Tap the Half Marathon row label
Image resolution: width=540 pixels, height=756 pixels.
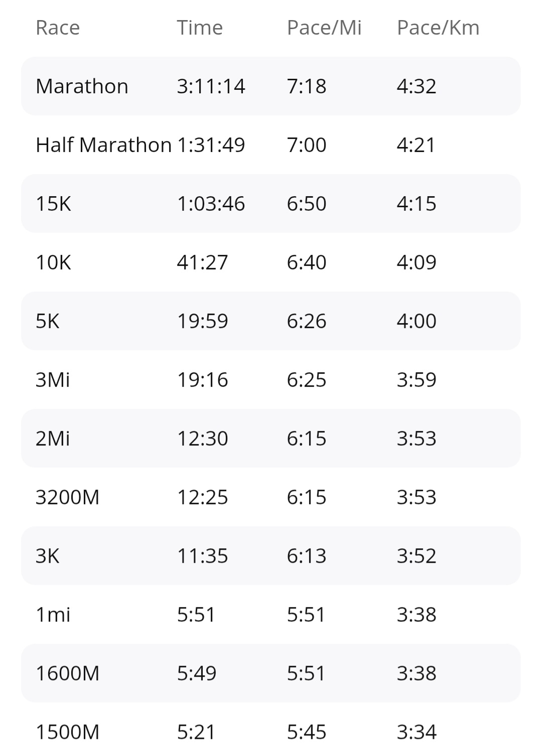(x=103, y=145)
